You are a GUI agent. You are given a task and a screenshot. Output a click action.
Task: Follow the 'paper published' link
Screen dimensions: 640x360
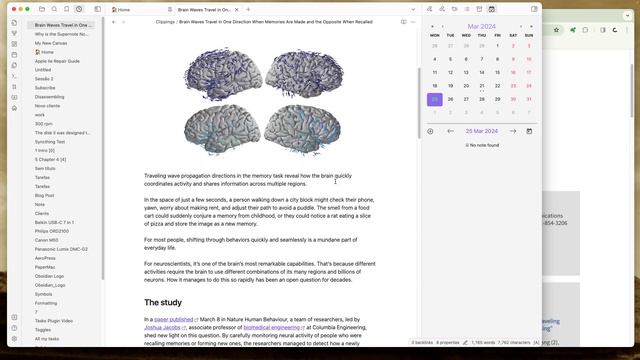[x=173, y=320]
